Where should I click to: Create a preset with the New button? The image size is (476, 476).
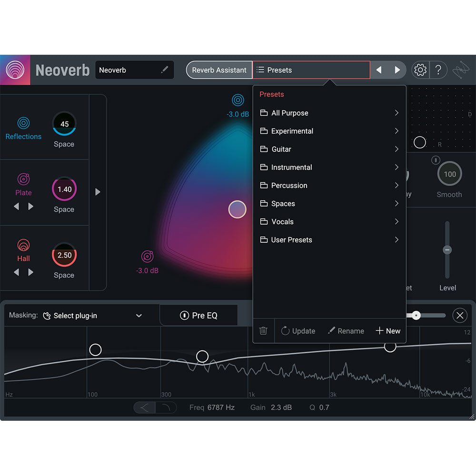387,330
